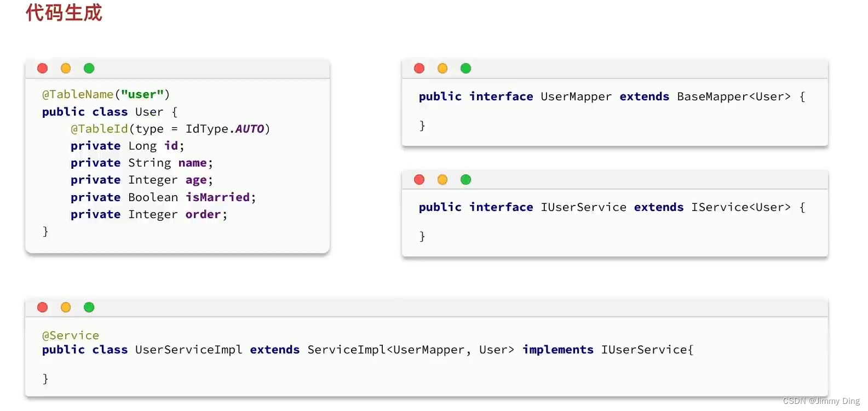Click yellow dot on IUserService window
The image size is (868, 411).
pos(442,179)
